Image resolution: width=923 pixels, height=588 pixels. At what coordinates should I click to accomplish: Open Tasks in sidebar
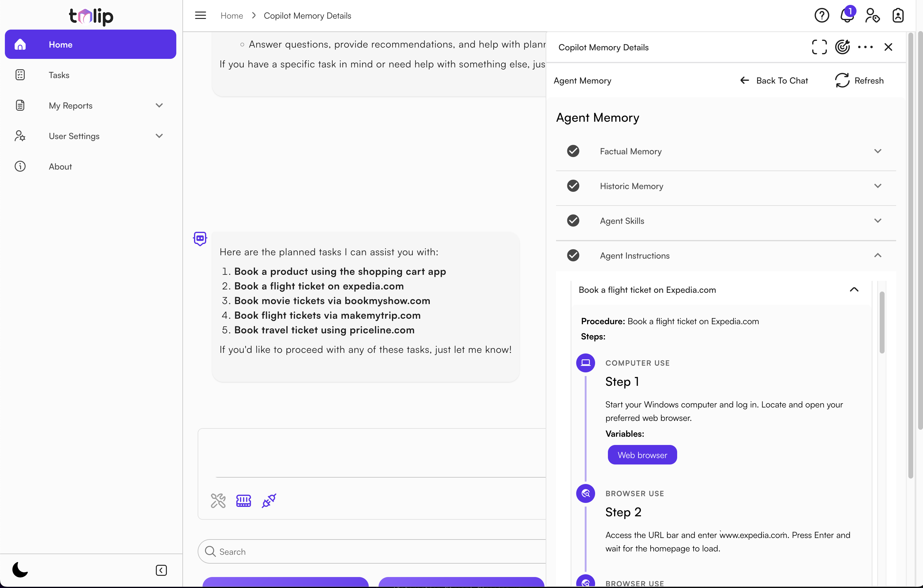click(x=91, y=75)
